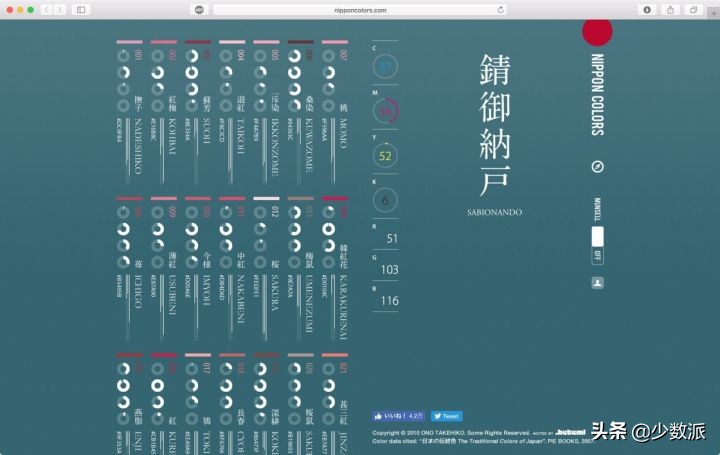Click the G value 103

click(389, 270)
